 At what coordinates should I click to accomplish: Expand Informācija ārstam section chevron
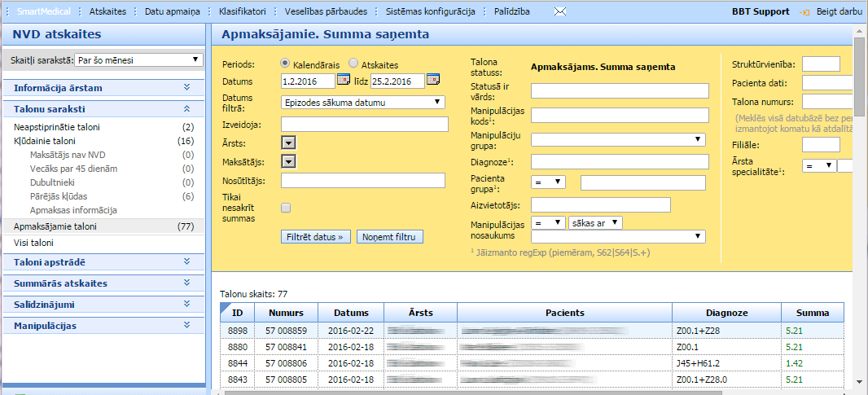(x=186, y=88)
